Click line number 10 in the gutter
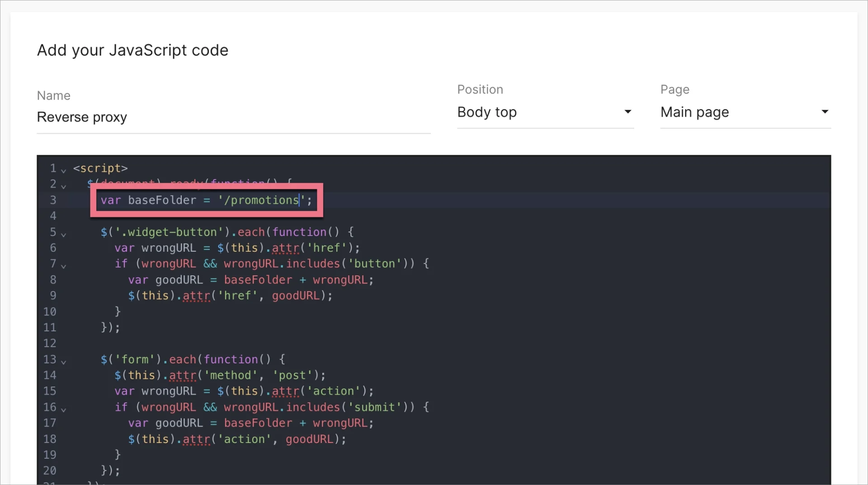 pyautogui.click(x=50, y=311)
